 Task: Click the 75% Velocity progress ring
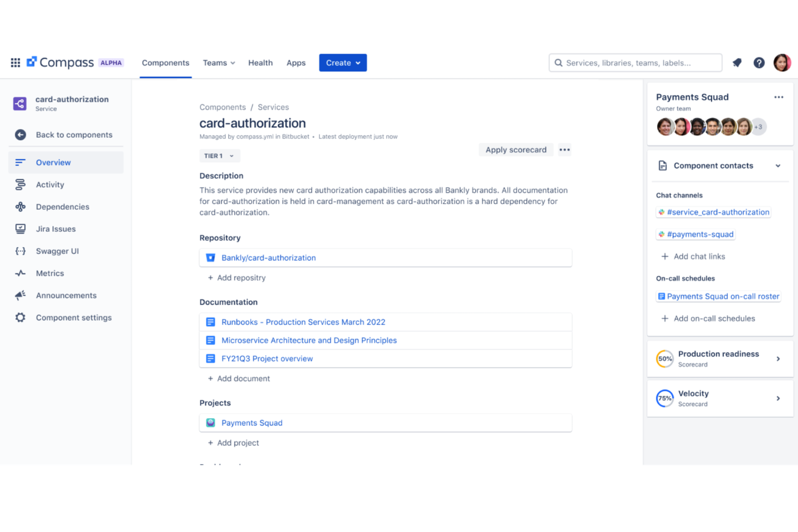(665, 398)
